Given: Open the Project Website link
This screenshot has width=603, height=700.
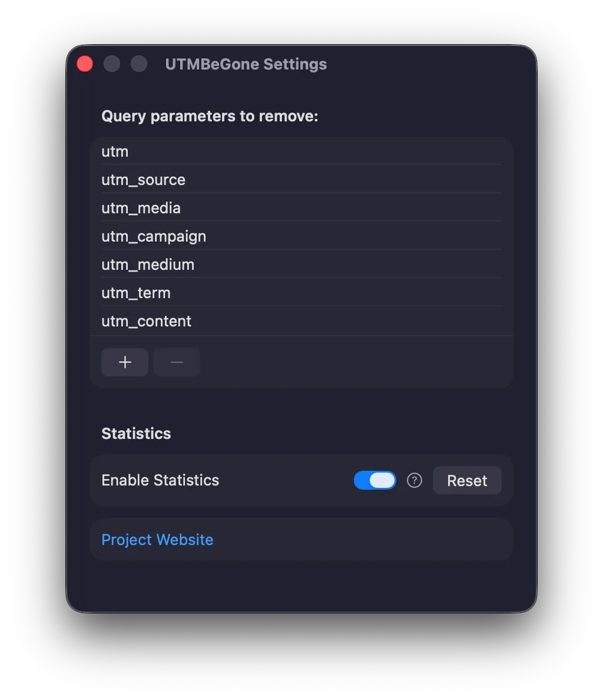Looking at the screenshot, I should [157, 539].
